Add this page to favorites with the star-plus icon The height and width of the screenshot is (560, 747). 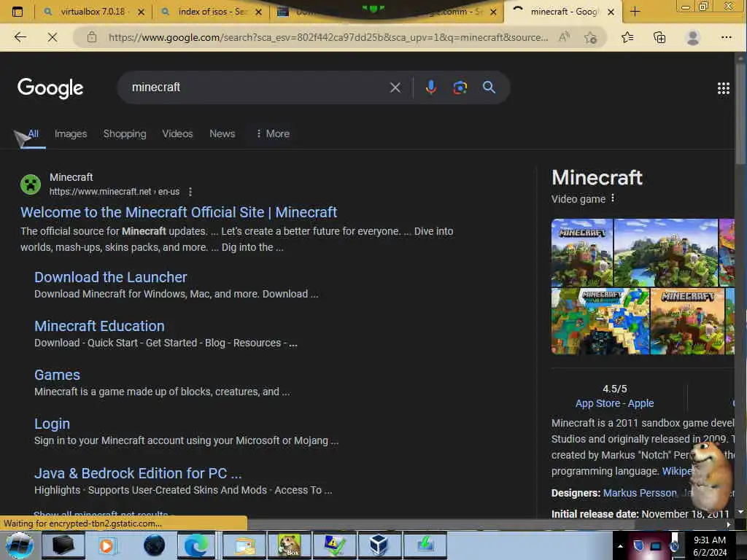pyautogui.click(x=591, y=37)
